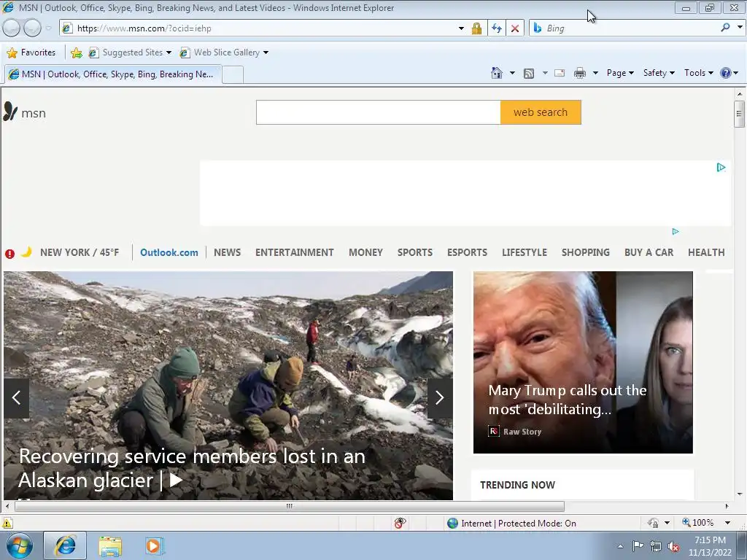Click Internet Explorer taskbar icon
Viewport: 747px width, 560px height.
[65, 545]
